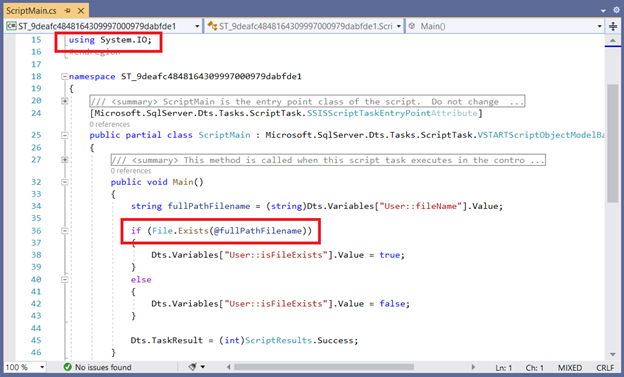Click vertical scrollbar up arrow
This screenshot has height=377, width=624.
pos(612,40)
